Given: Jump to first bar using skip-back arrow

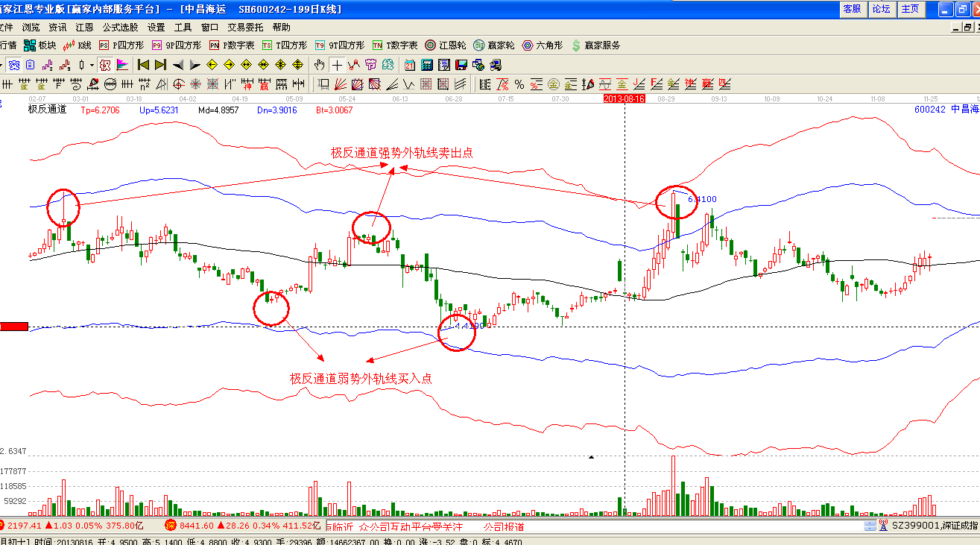Looking at the screenshot, I should [x=144, y=65].
